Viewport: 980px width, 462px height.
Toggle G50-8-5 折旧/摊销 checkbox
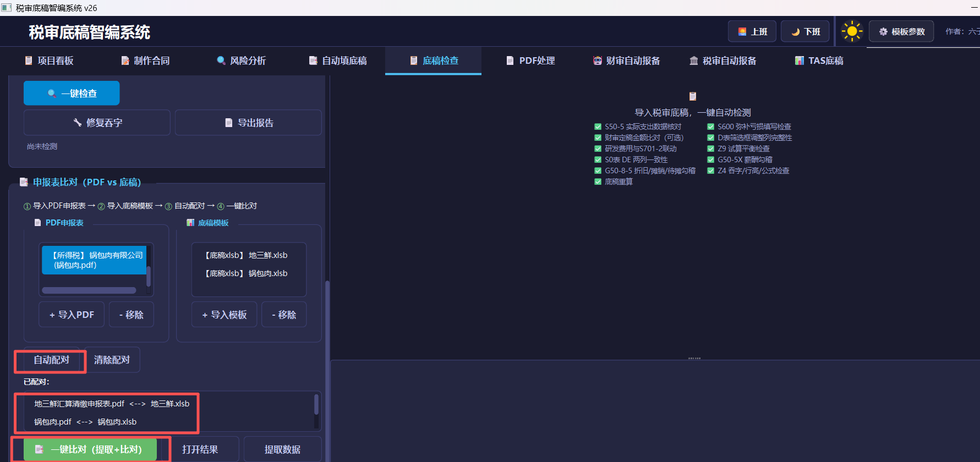click(x=598, y=170)
